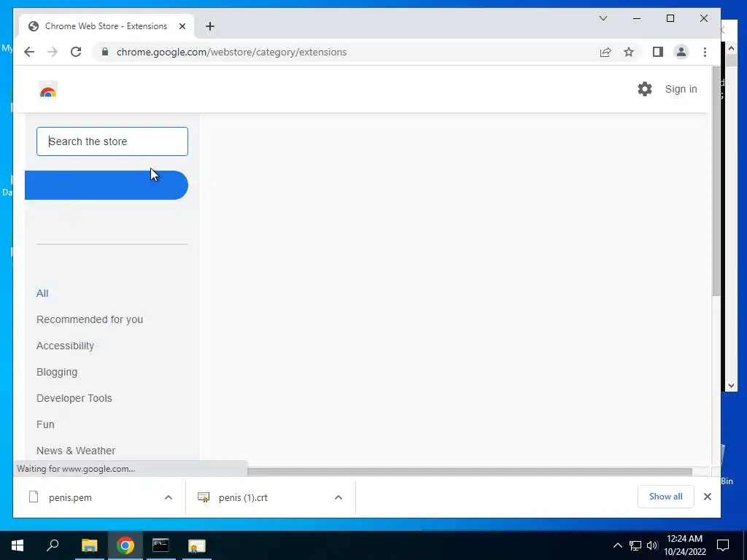Reload the Chrome Web Store page
The height and width of the screenshot is (560, 747).
76,52
